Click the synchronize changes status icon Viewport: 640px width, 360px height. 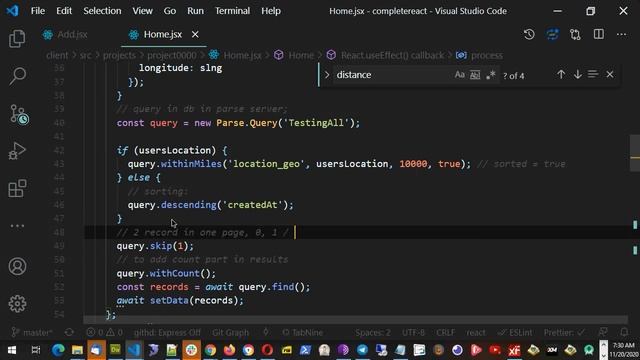point(69,332)
